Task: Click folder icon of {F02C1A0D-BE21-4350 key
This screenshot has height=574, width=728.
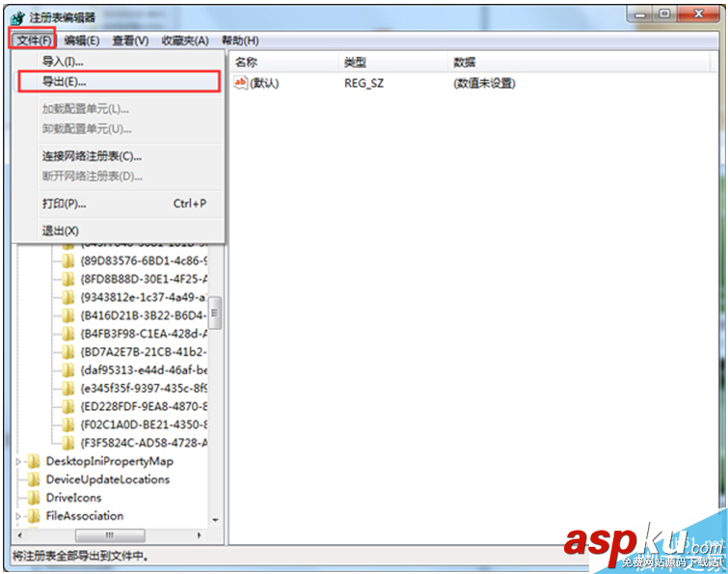Action: coord(68,424)
